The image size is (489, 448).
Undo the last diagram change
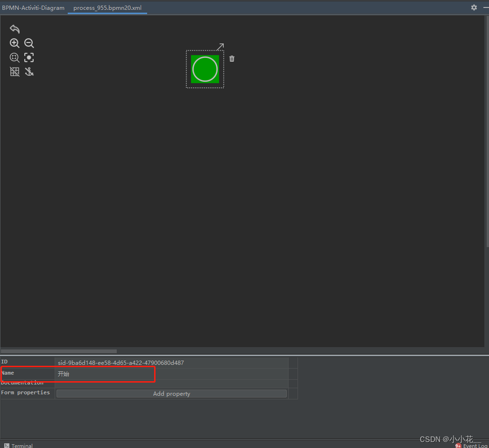(14, 29)
